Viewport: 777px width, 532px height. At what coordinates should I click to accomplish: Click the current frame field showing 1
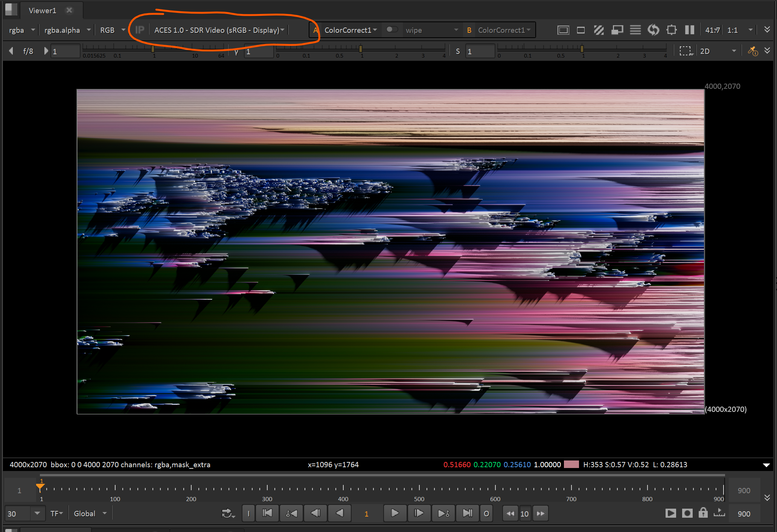(x=366, y=513)
